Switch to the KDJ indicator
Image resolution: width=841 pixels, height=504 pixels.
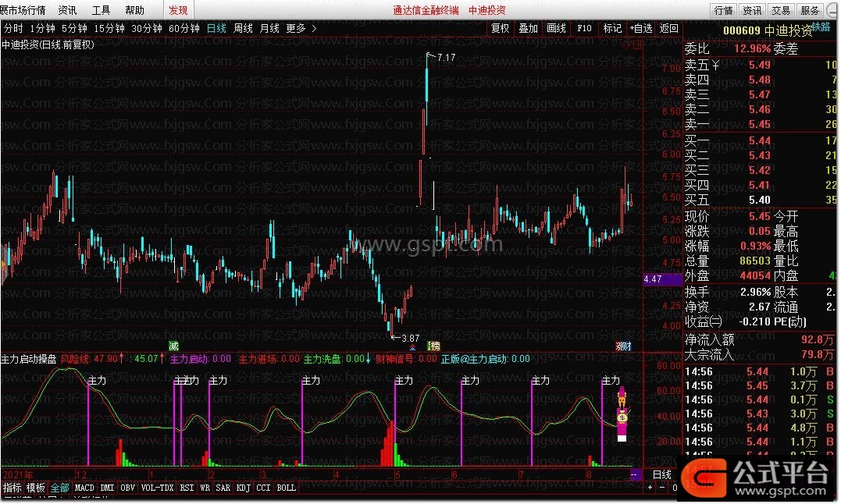244,488
